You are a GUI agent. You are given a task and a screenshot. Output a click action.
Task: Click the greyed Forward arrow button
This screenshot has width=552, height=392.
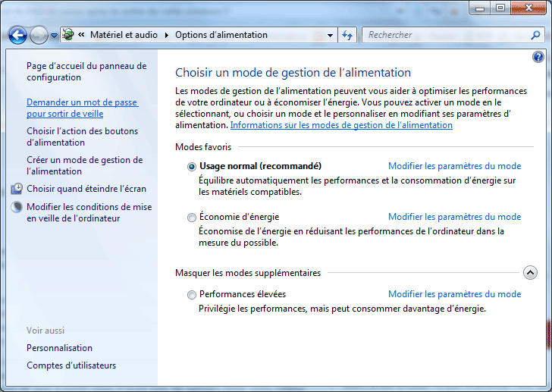click(x=39, y=35)
